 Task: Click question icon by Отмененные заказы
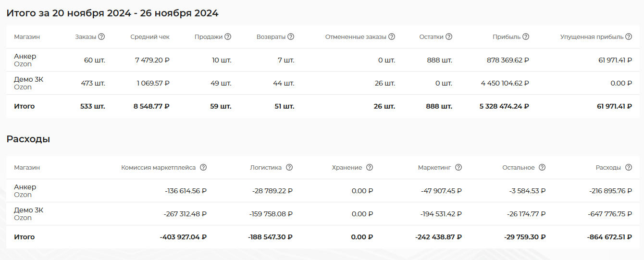[x=392, y=37]
